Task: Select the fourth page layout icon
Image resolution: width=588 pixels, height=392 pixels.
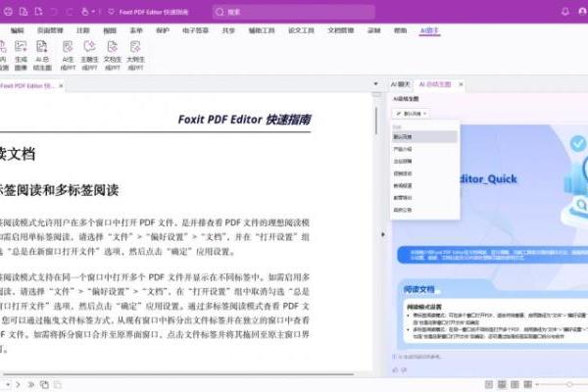Action: (528, 384)
